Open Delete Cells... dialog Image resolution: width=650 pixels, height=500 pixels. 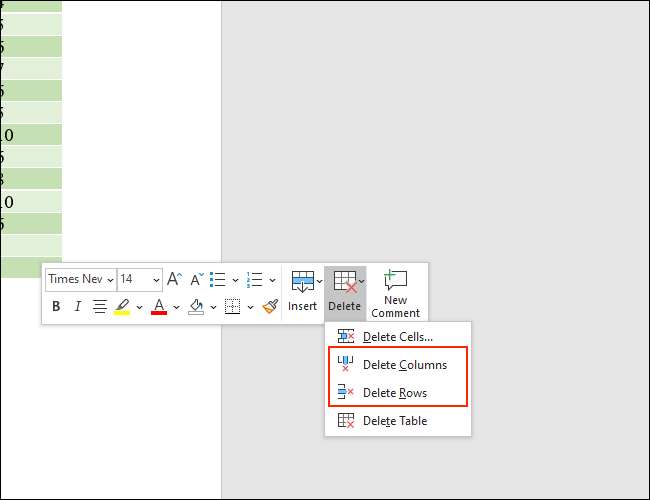click(x=397, y=337)
